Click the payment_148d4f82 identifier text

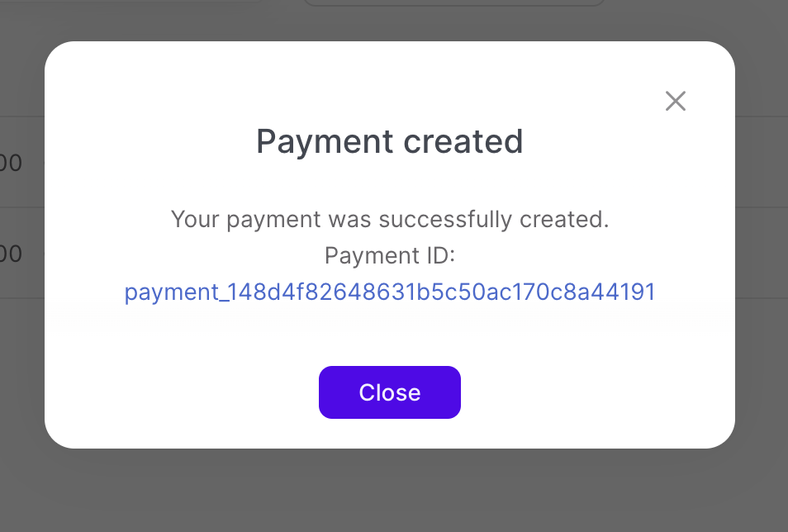389,292
